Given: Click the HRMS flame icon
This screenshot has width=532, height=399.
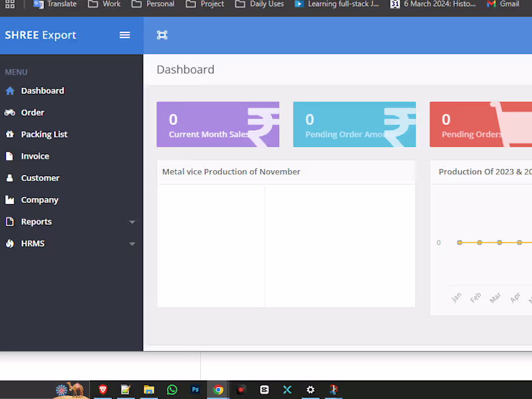Looking at the screenshot, I should click(x=10, y=243).
